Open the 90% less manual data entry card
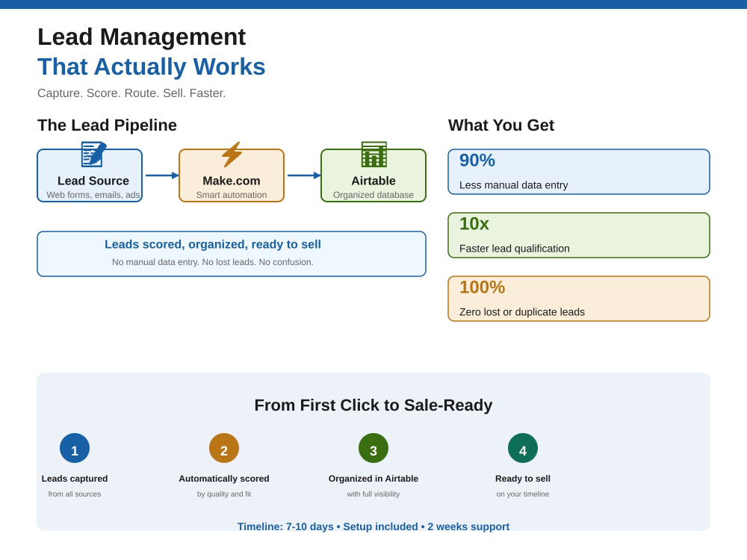The height and width of the screenshot is (560, 747). click(x=579, y=172)
